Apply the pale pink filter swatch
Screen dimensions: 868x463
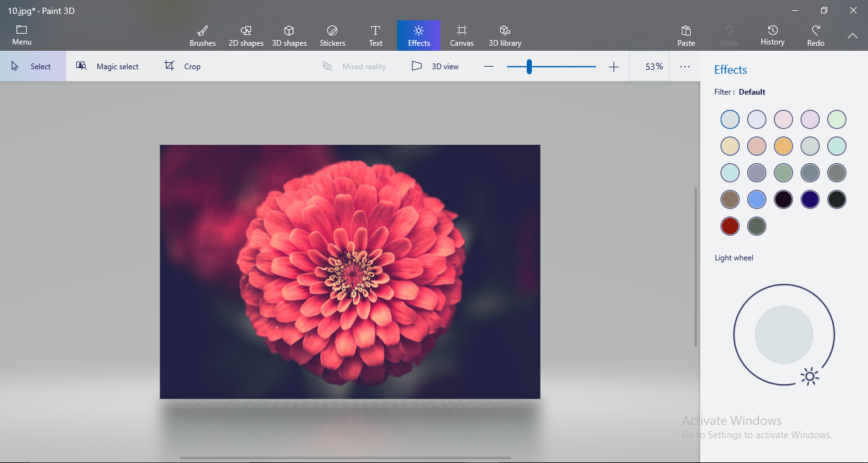pos(783,119)
